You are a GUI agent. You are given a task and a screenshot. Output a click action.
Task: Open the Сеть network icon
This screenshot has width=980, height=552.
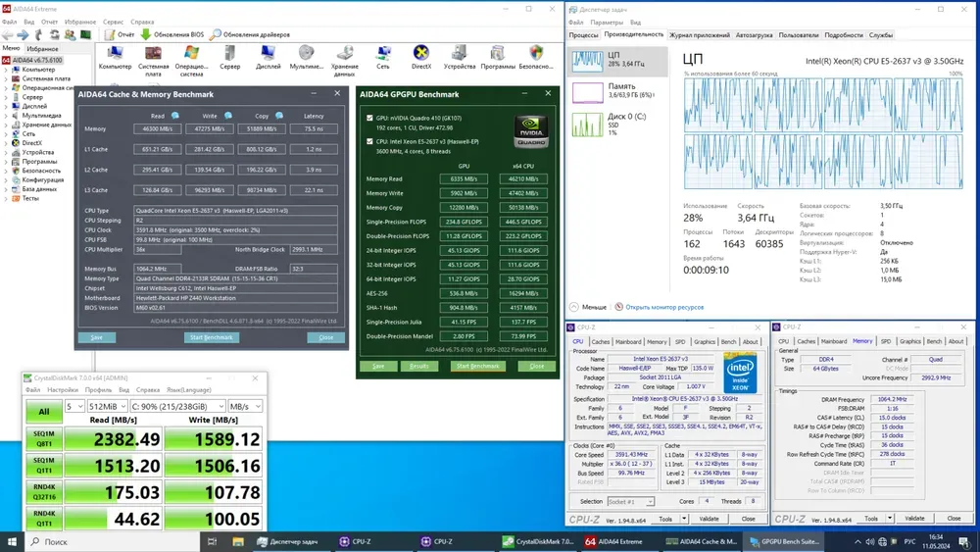coord(382,55)
